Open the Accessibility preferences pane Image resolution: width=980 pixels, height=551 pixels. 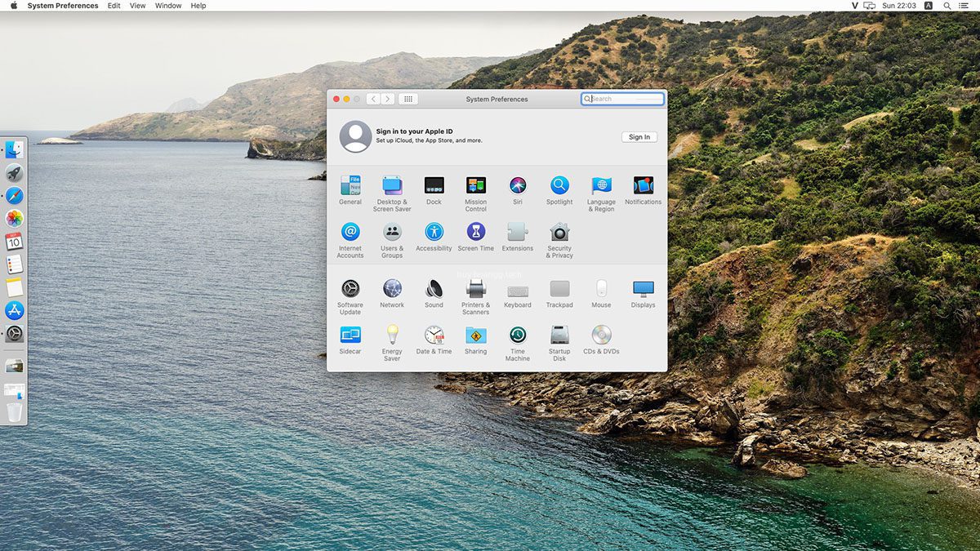434,237
